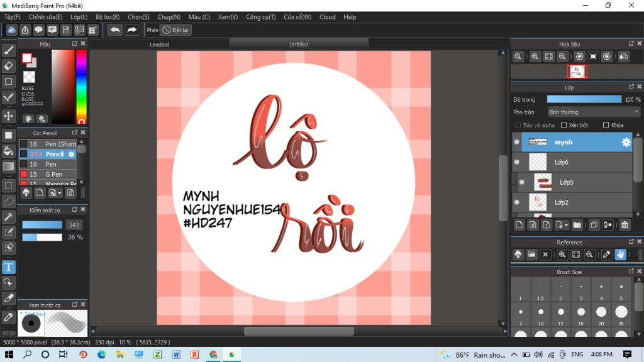
Task: Expand the add-layer dropdown in Lớp panel
Action: click(x=562, y=225)
